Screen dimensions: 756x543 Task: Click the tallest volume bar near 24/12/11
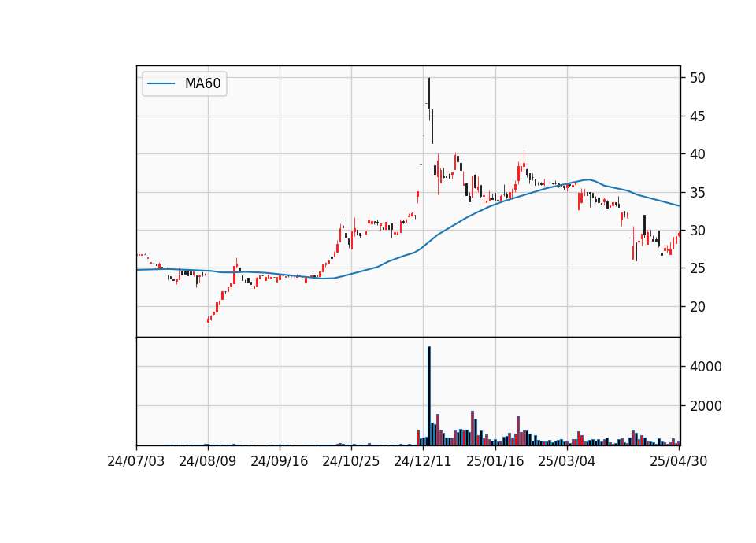(x=429, y=396)
